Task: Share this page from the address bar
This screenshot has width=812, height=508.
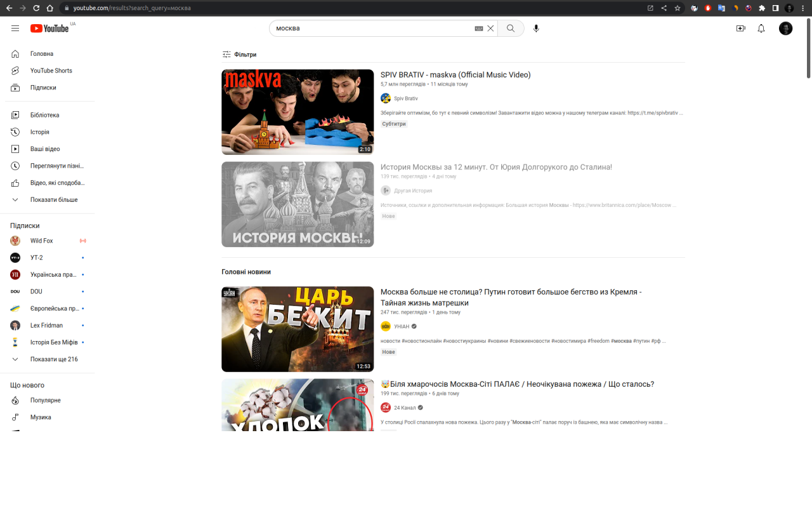Action: click(664, 8)
